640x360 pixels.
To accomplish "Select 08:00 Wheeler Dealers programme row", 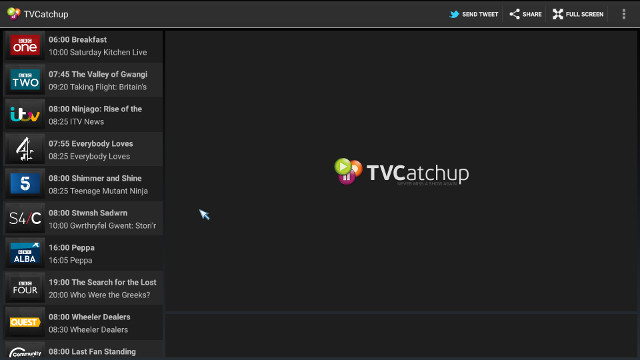I will tap(84, 323).
